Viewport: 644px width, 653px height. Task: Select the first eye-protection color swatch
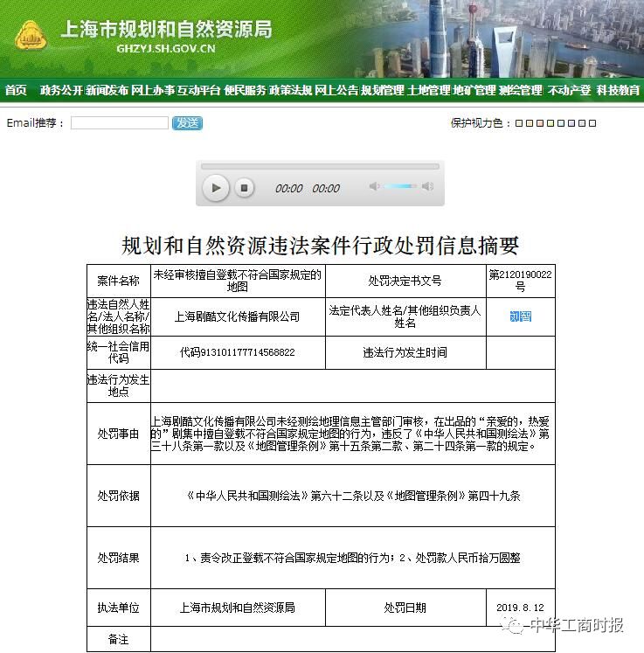coord(519,123)
